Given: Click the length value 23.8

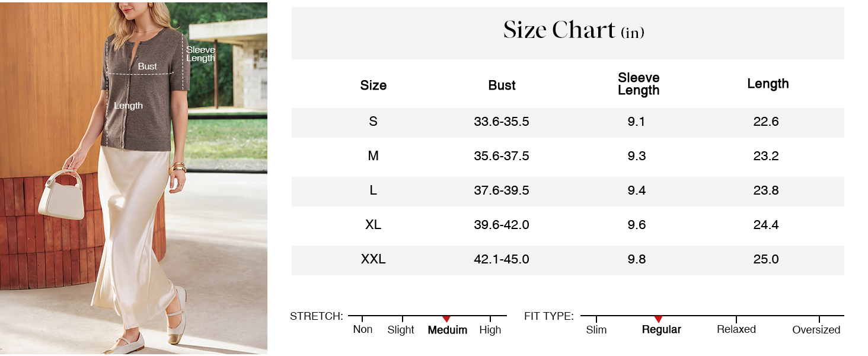Looking at the screenshot, I should click(x=766, y=190).
